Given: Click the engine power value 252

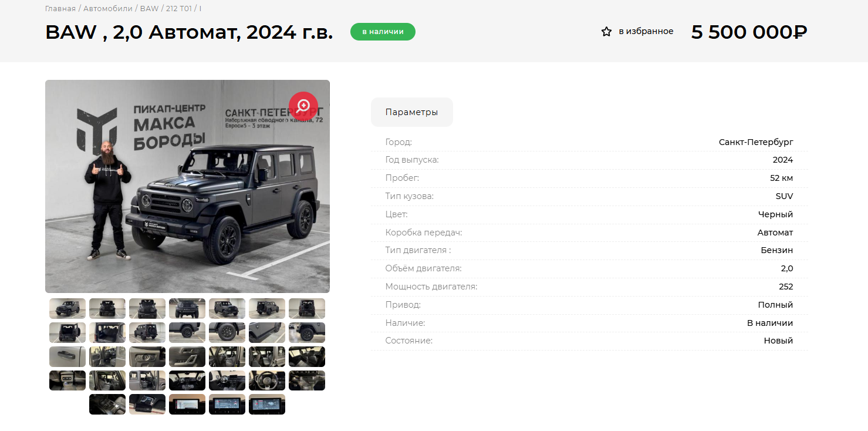Looking at the screenshot, I should (x=786, y=287).
